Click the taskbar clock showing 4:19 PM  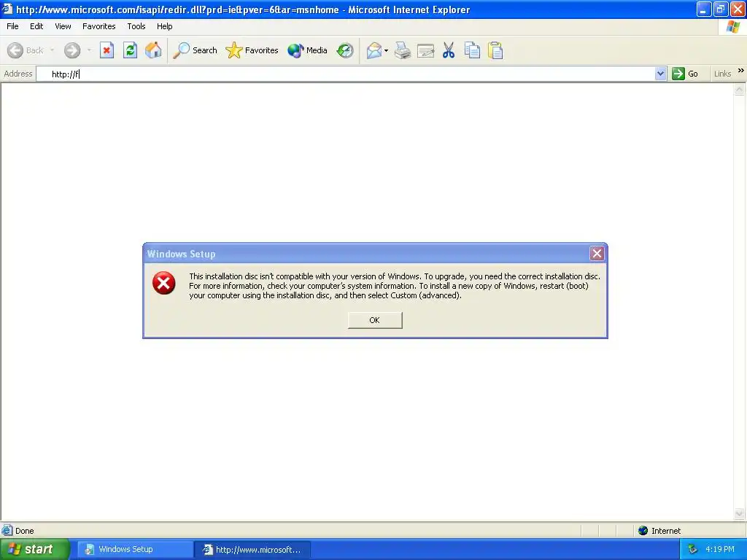pos(720,550)
